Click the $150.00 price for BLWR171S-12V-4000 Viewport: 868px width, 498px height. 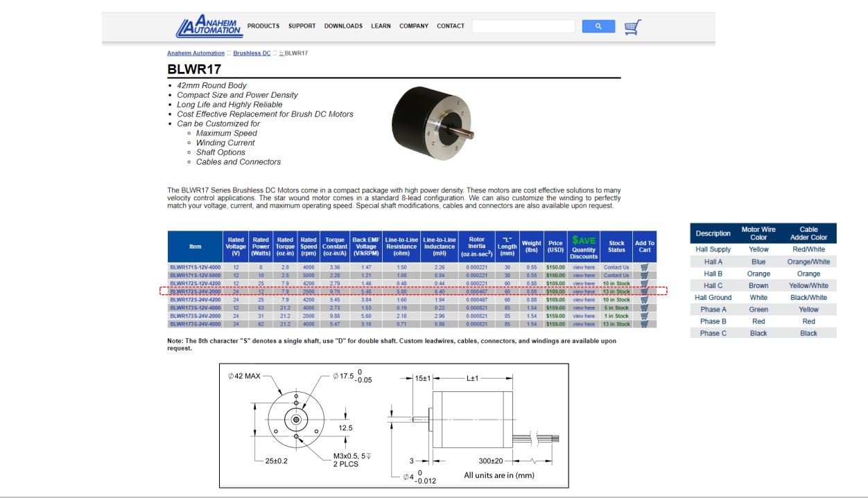[555, 267]
